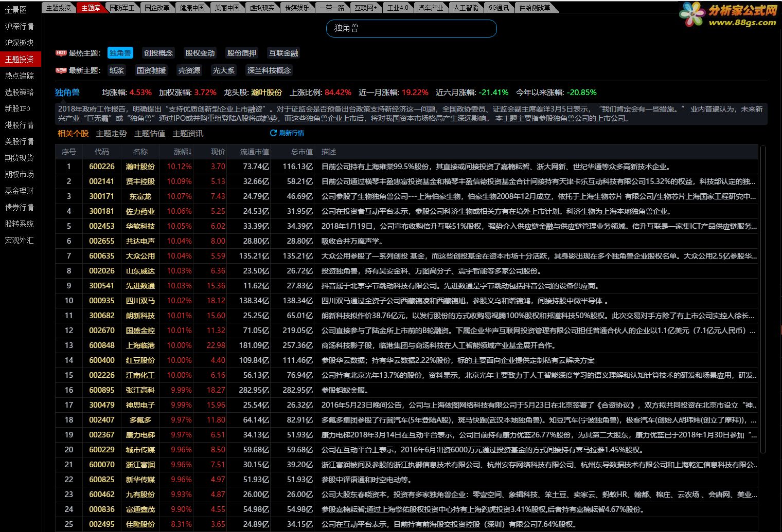The height and width of the screenshot is (532, 782).
Task: Sort by the 涨幅 column arrow
Action: pos(190,152)
